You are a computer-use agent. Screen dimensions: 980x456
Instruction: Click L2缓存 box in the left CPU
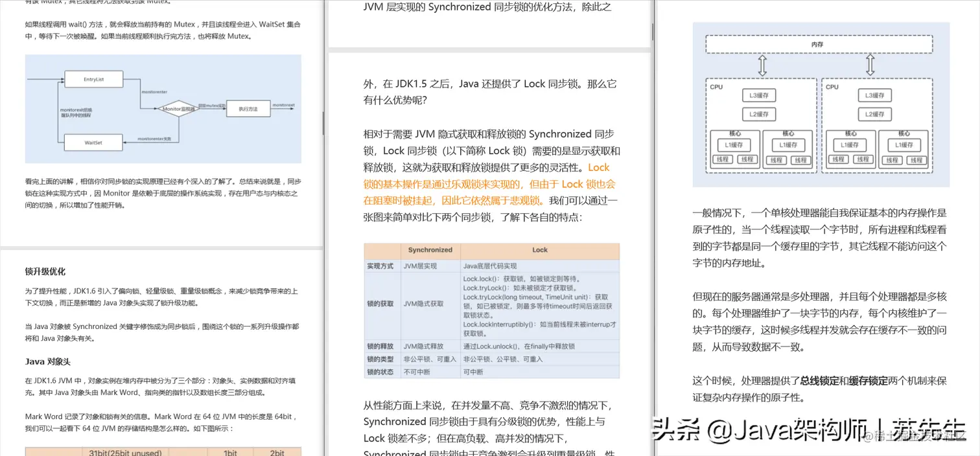pyautogui.click(x=759, y=114)
